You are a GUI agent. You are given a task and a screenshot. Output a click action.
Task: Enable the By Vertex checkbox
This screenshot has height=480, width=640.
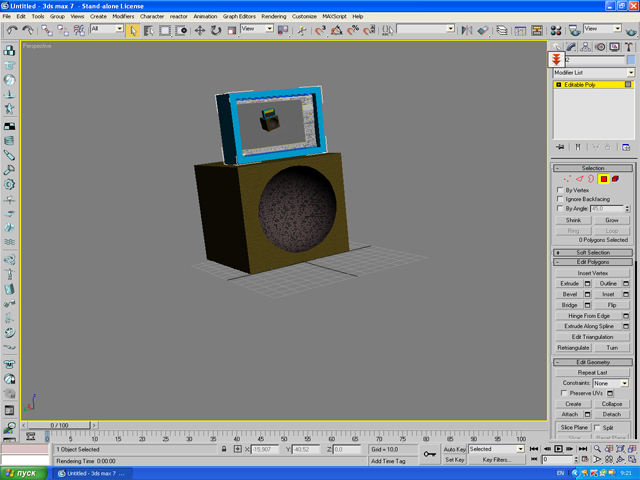pyautogui.click(x=560, y=190)
